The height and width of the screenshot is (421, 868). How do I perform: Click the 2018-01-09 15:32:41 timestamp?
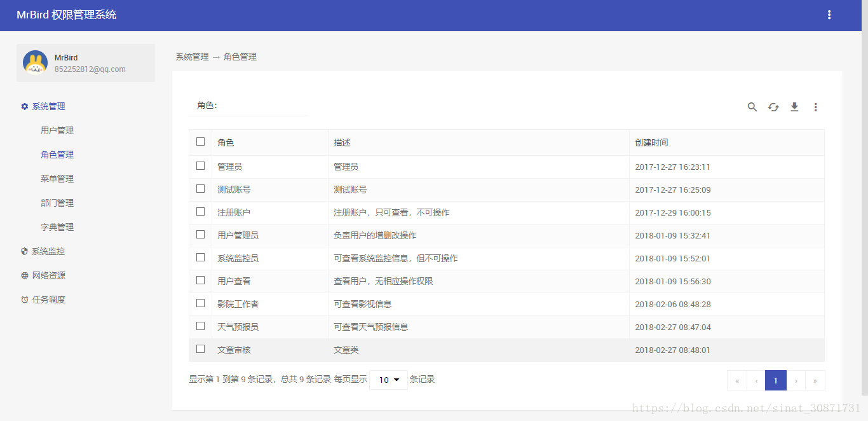(673, 235)
